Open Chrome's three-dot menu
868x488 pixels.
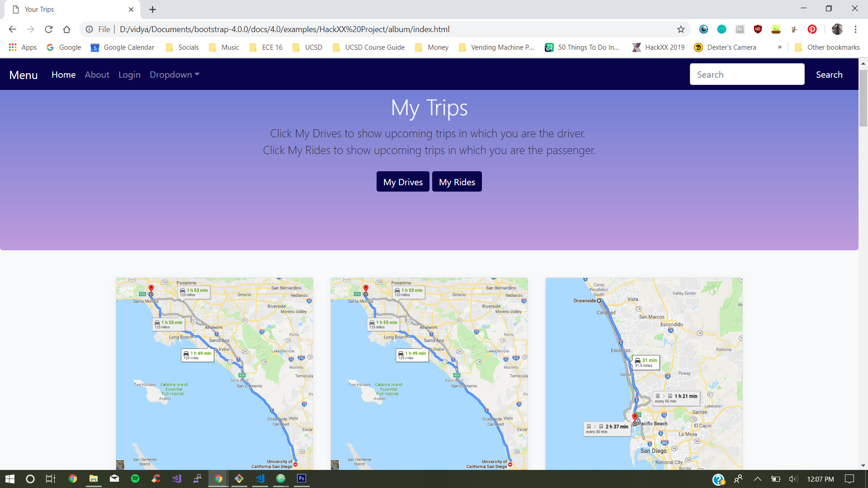(855, 29)
